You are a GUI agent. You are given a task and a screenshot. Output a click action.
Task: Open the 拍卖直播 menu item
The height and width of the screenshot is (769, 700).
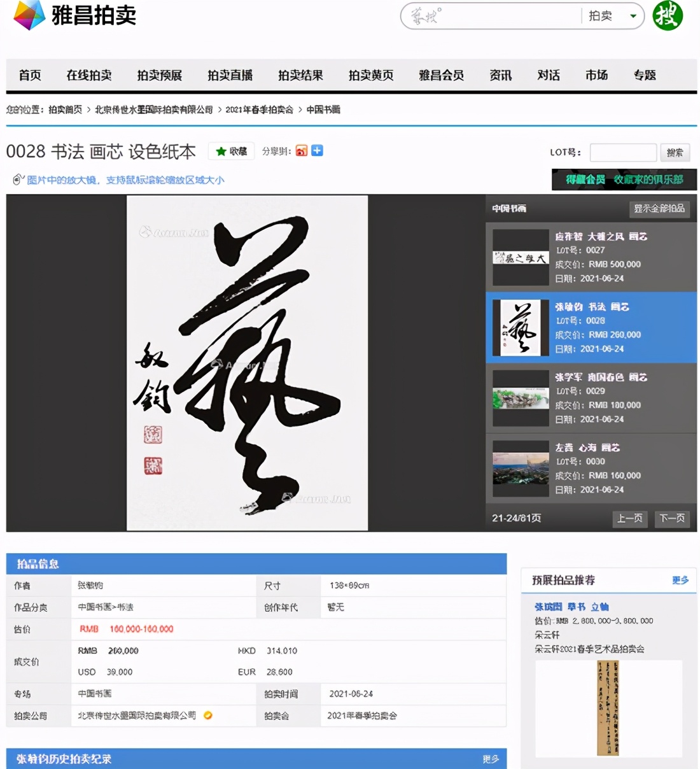pyautogui.click(x=230, y=75)
